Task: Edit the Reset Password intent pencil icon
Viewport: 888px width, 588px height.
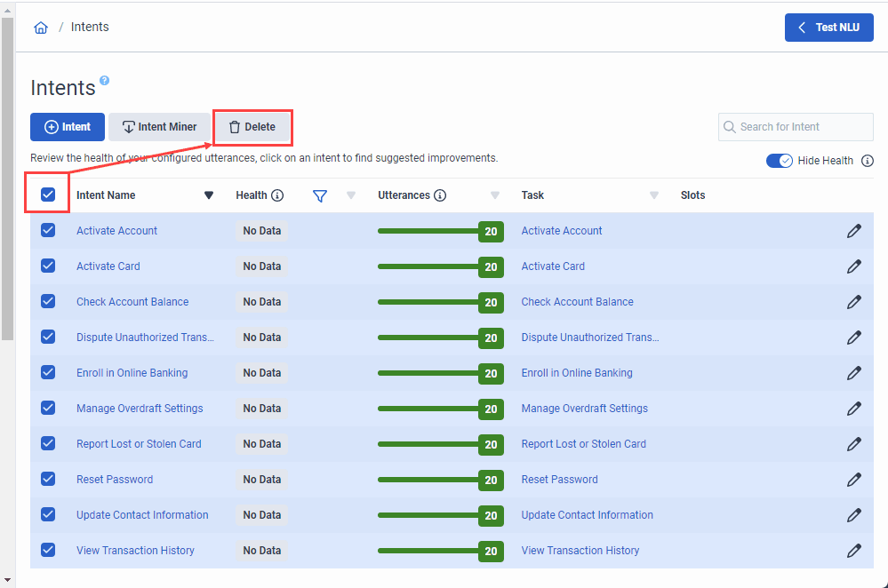Action: pyautogui.click(x=853, y=480)
